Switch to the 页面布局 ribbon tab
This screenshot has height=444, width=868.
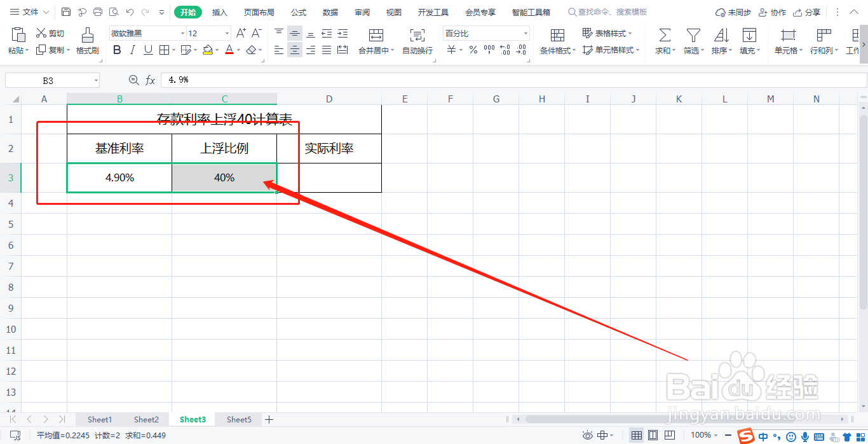coord(259,11)
